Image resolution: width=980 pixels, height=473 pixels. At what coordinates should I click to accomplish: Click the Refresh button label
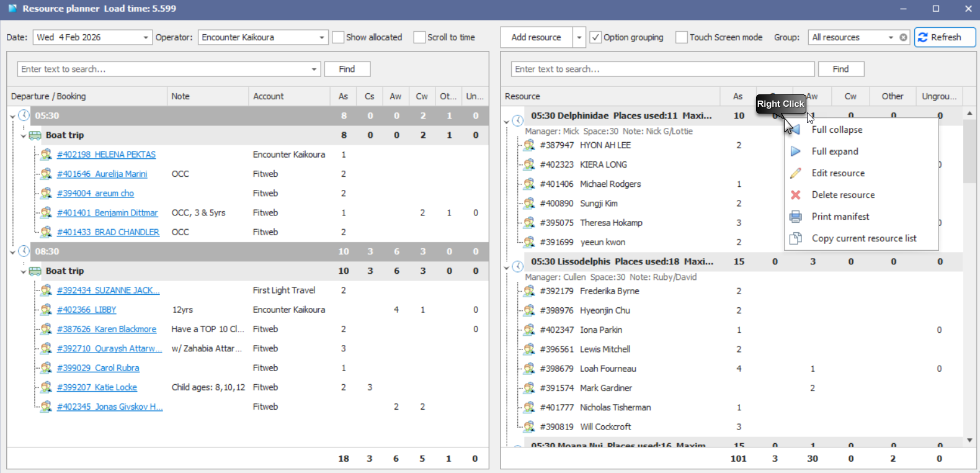pyautogui.click(x=946, y=37)
